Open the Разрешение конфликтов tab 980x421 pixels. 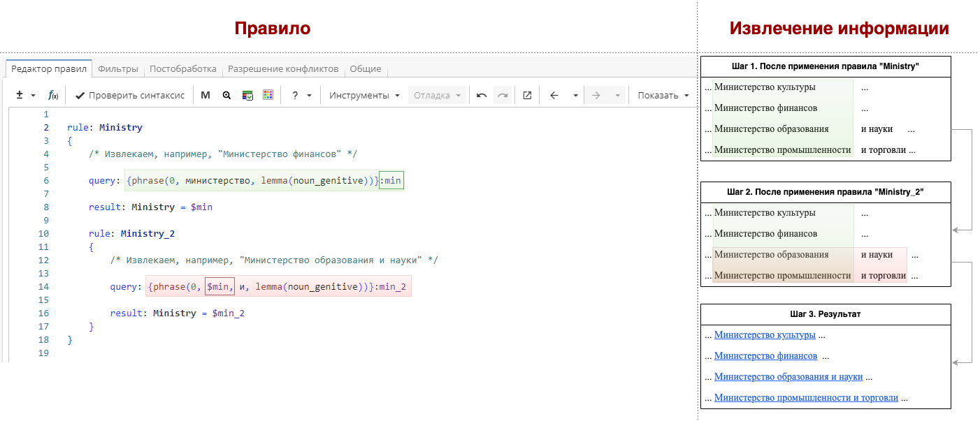pyautogui.click(x=283, y=69)
